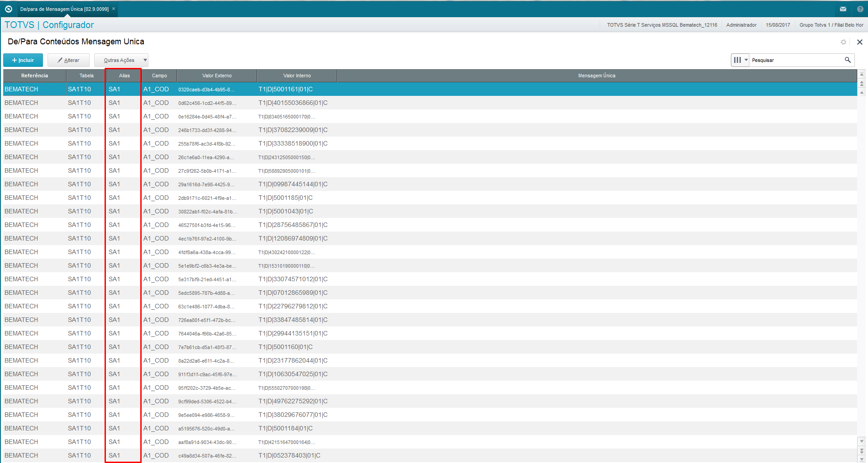Image resolution: width=868 pixels, height=463 pixels.
Task: Select row with T1|D|07012865989|01|C
Action: click(430, 293)
